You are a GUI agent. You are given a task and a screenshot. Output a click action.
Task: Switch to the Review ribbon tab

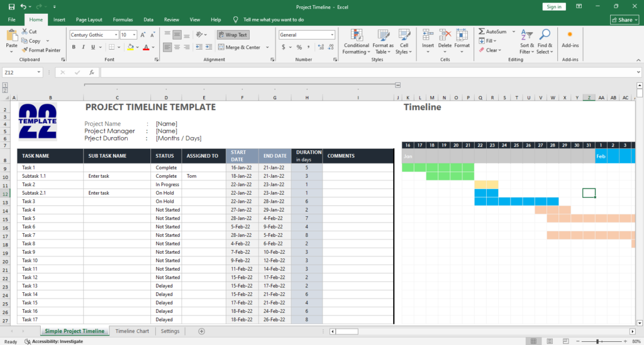[171, 19]
